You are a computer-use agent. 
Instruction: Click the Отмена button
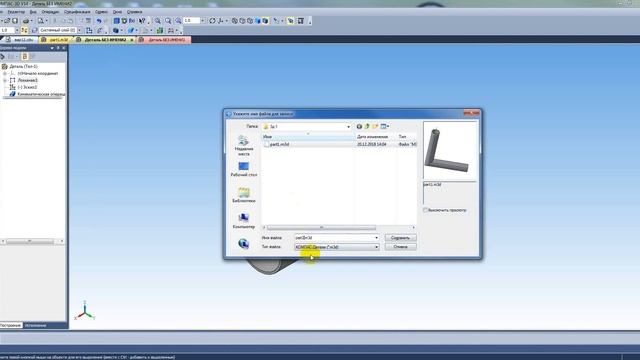point(400,247)
